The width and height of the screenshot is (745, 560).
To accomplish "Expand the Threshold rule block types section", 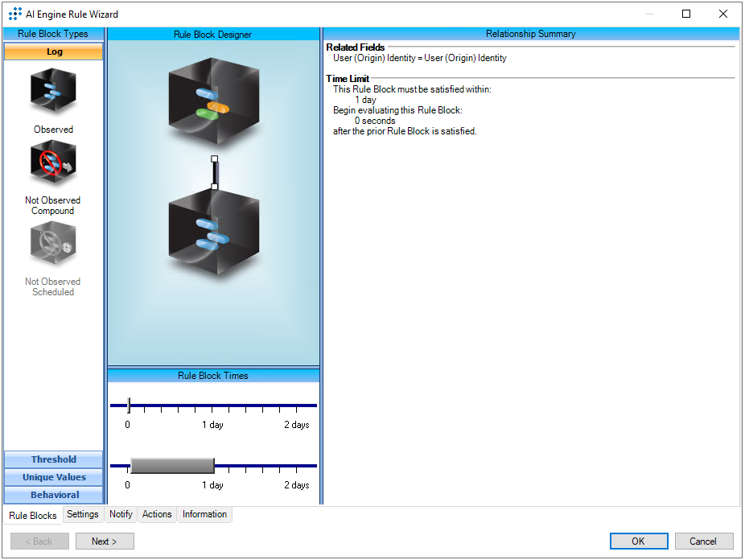I will [x=54, y=459].
